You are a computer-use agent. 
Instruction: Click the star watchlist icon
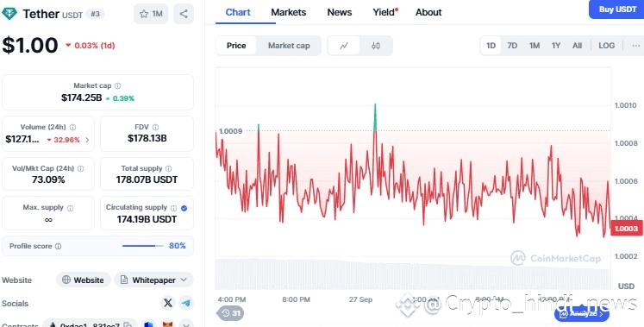pos(144,14)
